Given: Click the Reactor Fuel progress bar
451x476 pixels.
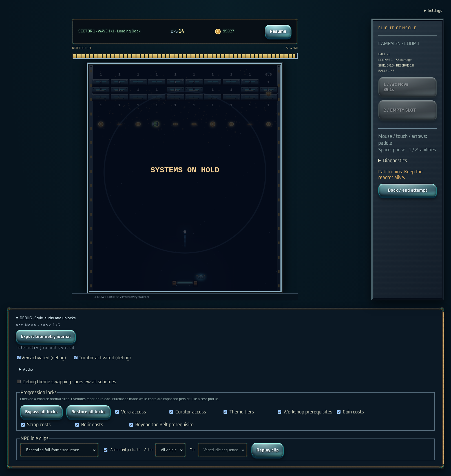Looking at the screenshot, I should coord(185,56).
